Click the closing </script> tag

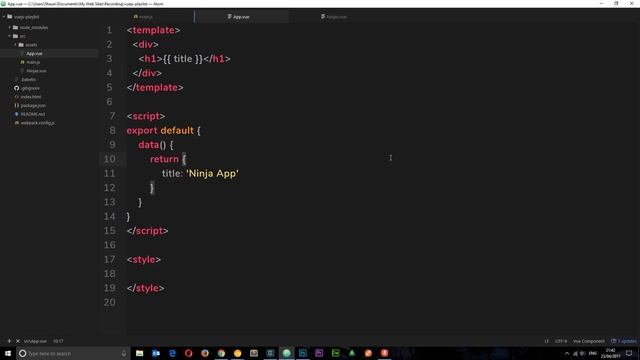click(x=147, y=231)
